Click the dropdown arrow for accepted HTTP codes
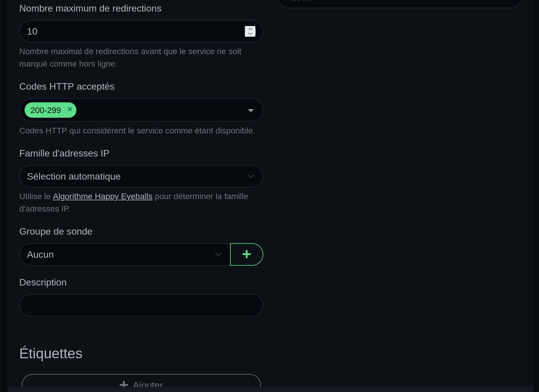 tap(251, 110)
